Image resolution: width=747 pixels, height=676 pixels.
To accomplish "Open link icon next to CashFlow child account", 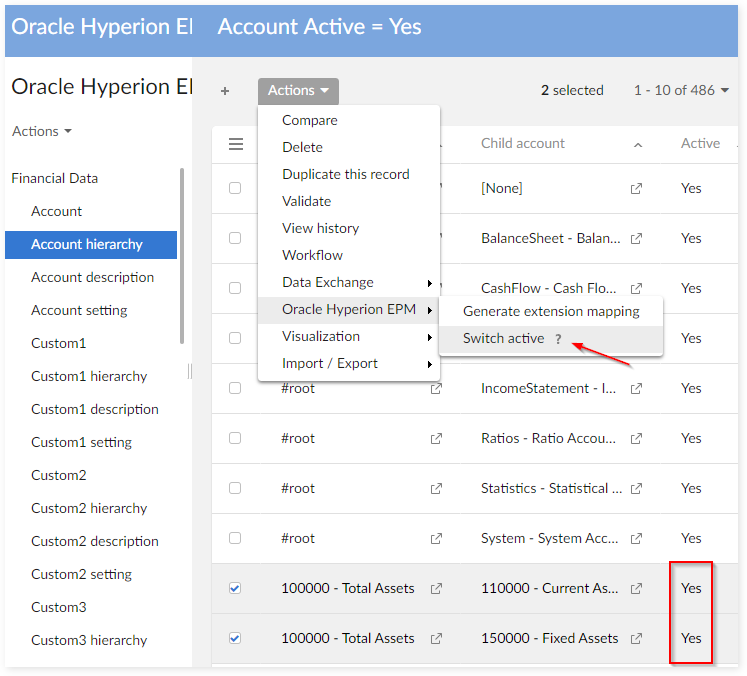I will point(637,289).
